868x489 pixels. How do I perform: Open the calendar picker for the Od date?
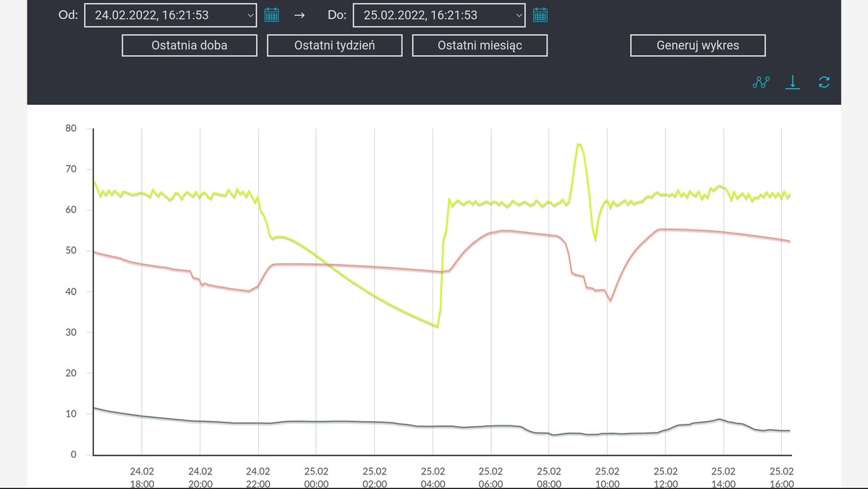pos(272,14)
